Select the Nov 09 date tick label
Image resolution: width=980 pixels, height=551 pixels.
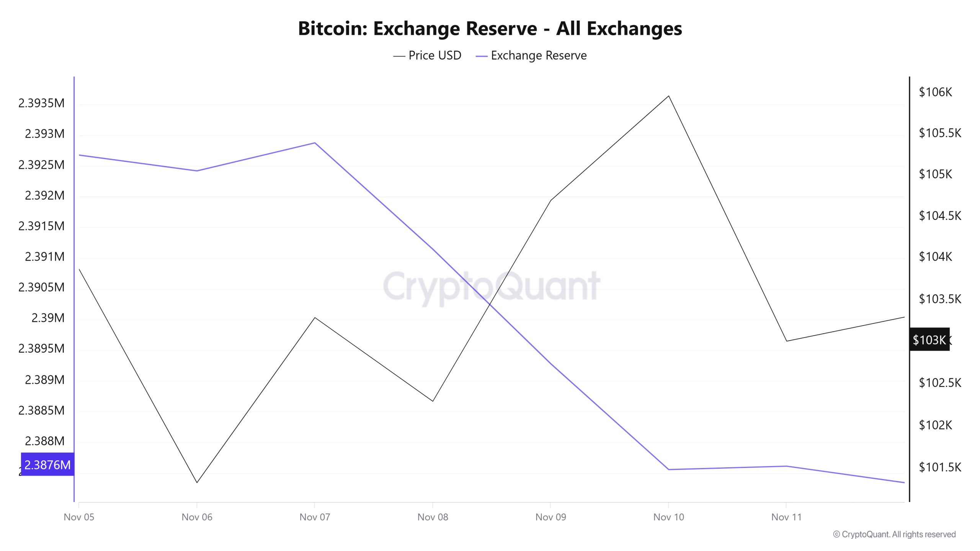550,517
